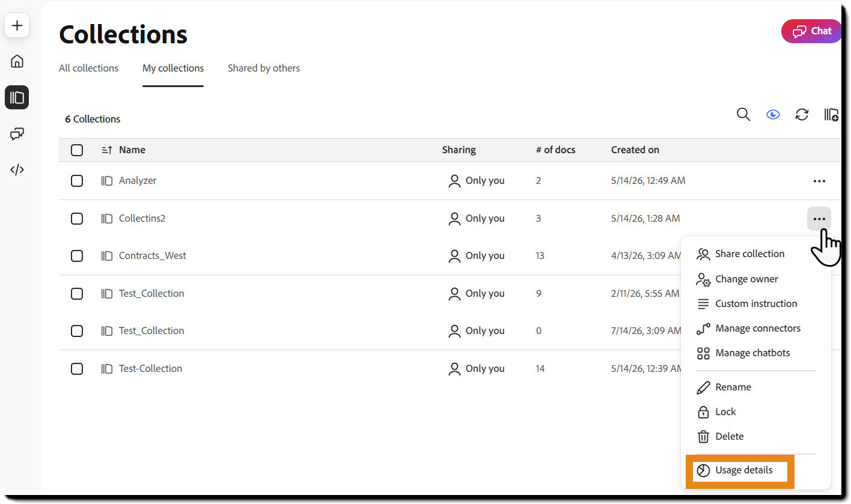The width and height of the screenshot is (851, 504).
Task: Click the plus icon in the left sidebar
Action: 17,25
